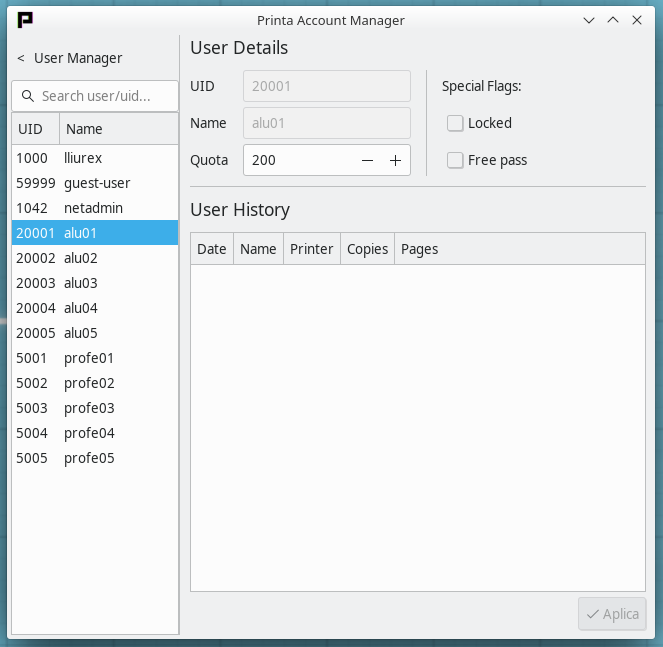Viewport: 663px width, 647px height.
Task: Maximize the Printa Account Manager window
Action: pos(613,20)
